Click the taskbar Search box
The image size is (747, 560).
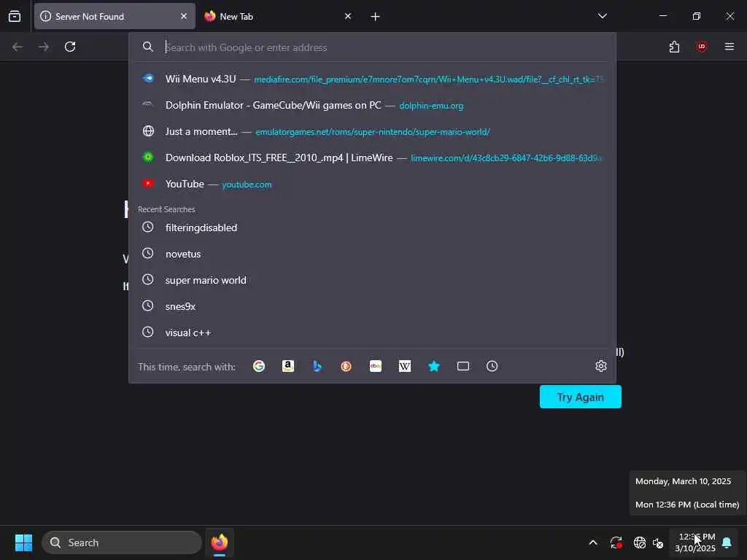click(122, 542)
